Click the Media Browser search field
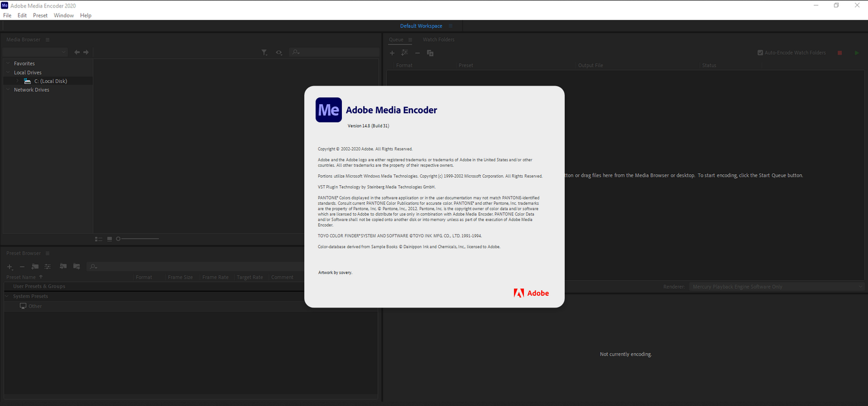The image size is (868, 406). click(x=334, y=52)
